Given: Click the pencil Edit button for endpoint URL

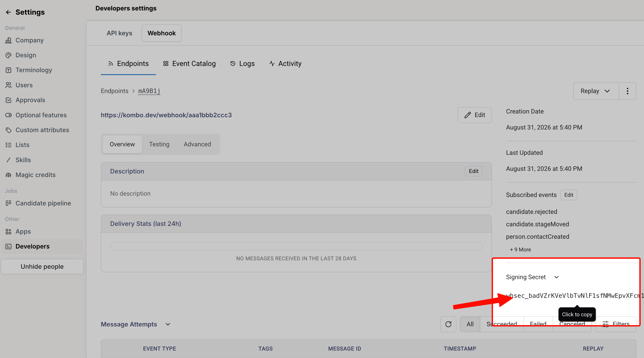Looking at the screenshot, I should [x=474, y=115].
